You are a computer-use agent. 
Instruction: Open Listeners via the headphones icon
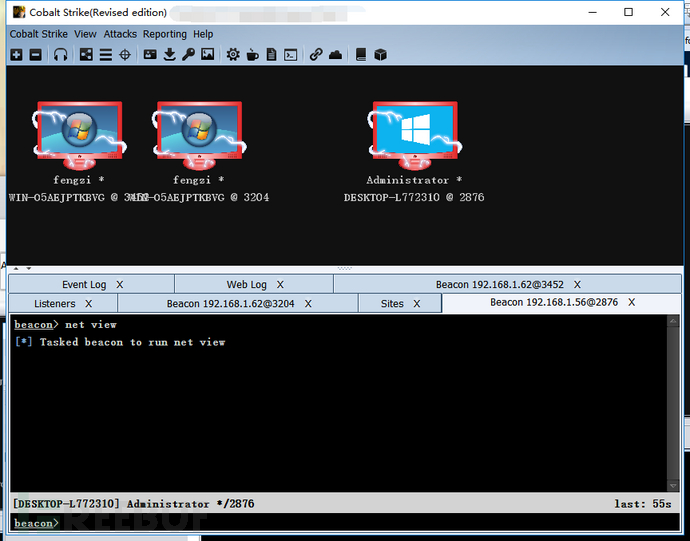pos(60,55)
